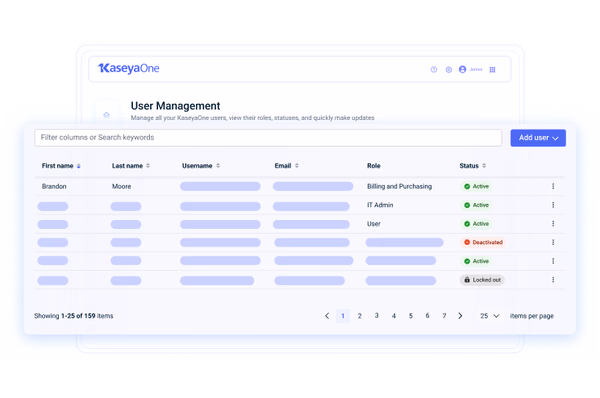The image size is (600, 398).
Task: Open the settings gear icon
Action: point(449,70)
